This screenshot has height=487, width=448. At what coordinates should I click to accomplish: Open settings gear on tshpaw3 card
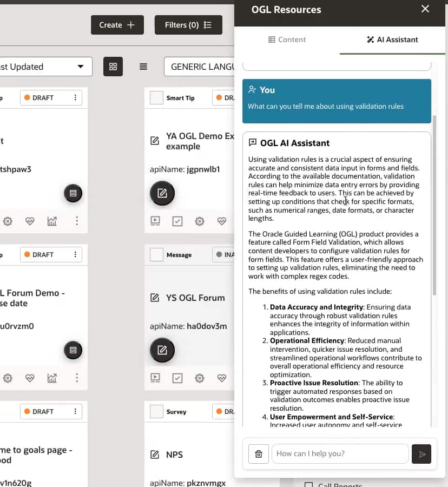click(8, 221)
